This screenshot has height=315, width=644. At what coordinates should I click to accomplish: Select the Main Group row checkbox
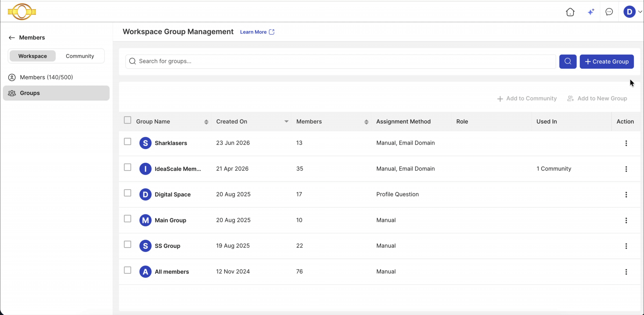pos(127,219)
